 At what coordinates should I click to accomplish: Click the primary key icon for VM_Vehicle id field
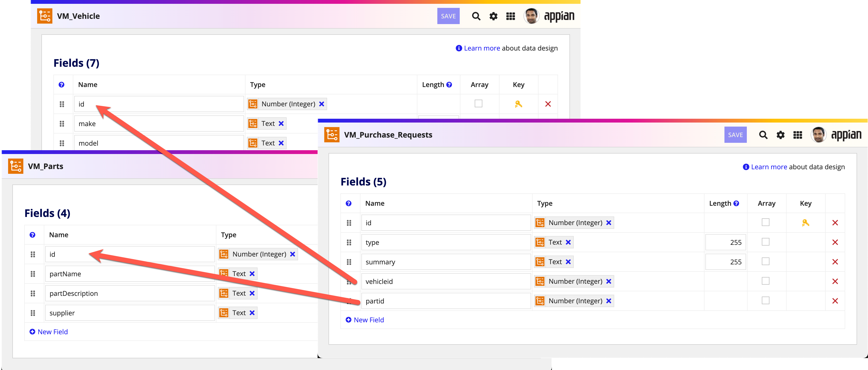coord(518,104)
